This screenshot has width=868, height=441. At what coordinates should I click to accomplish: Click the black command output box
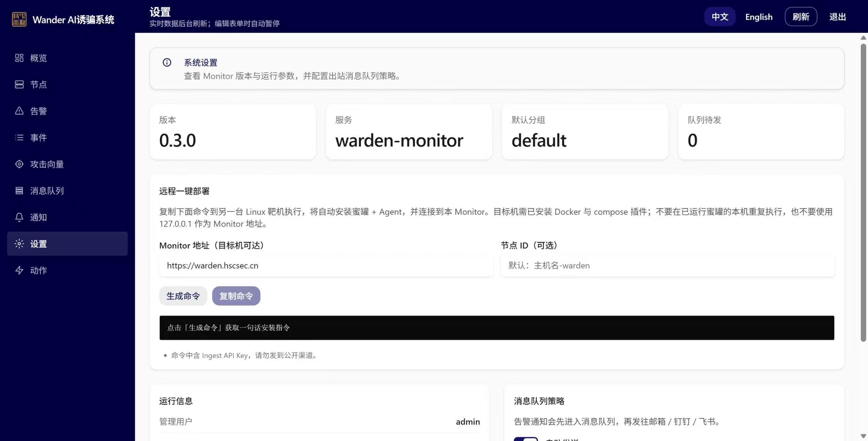pos(497,328)
